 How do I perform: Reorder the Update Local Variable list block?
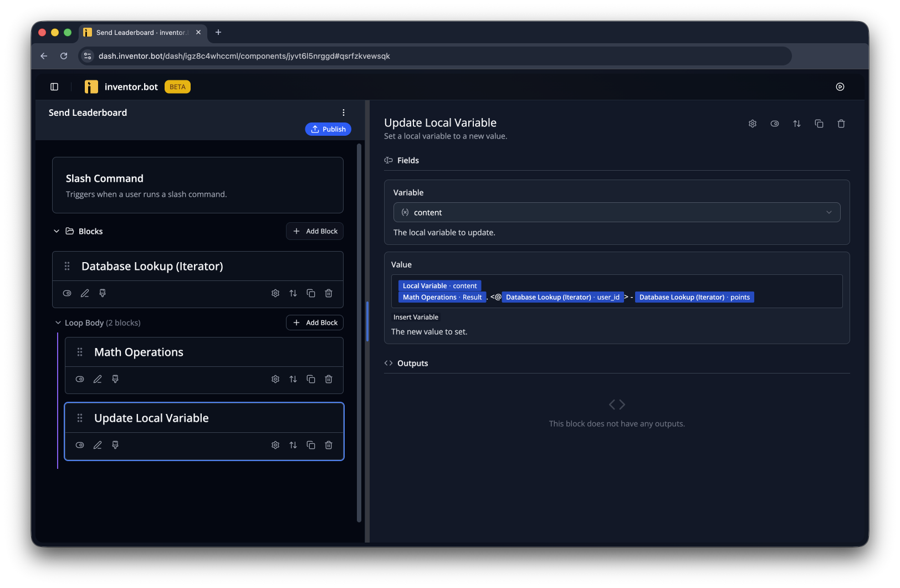tap(293, 445)
